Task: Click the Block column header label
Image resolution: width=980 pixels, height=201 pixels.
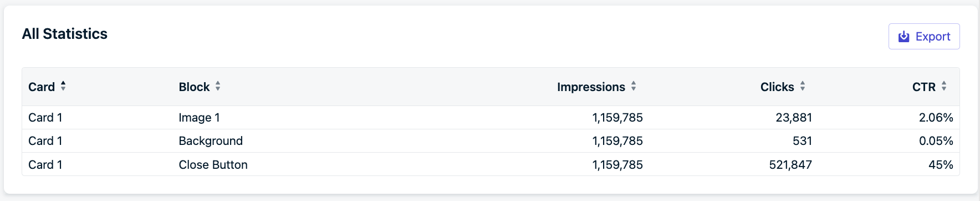Action: coord(194,87)
